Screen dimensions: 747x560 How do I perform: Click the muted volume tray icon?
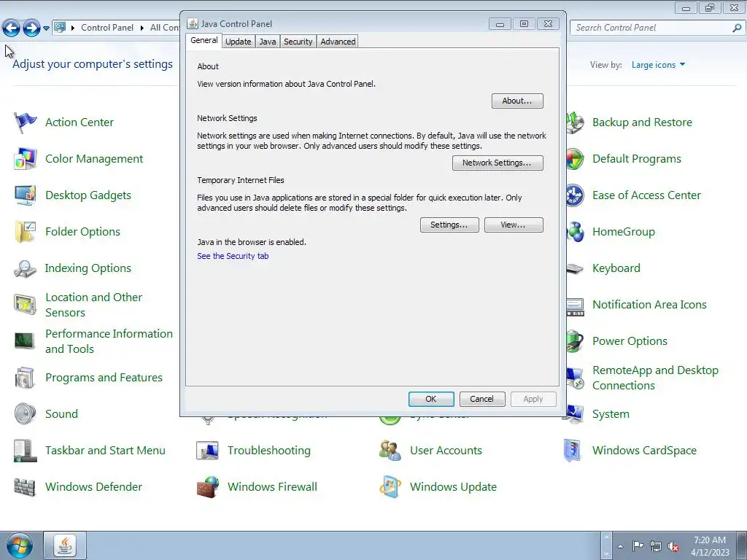coord(673,546)
